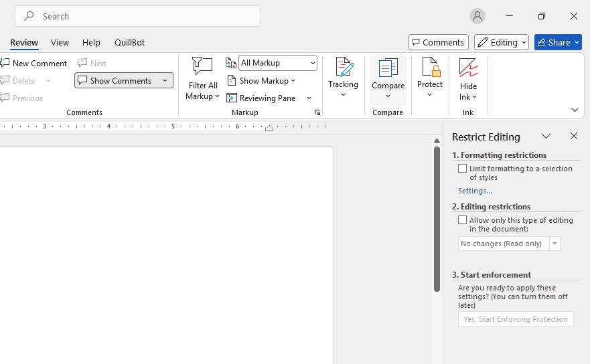The width and height of the screenshot is (590, 364).
Task: Open formatting restrictions Settings link
Action: pos(475,191)
